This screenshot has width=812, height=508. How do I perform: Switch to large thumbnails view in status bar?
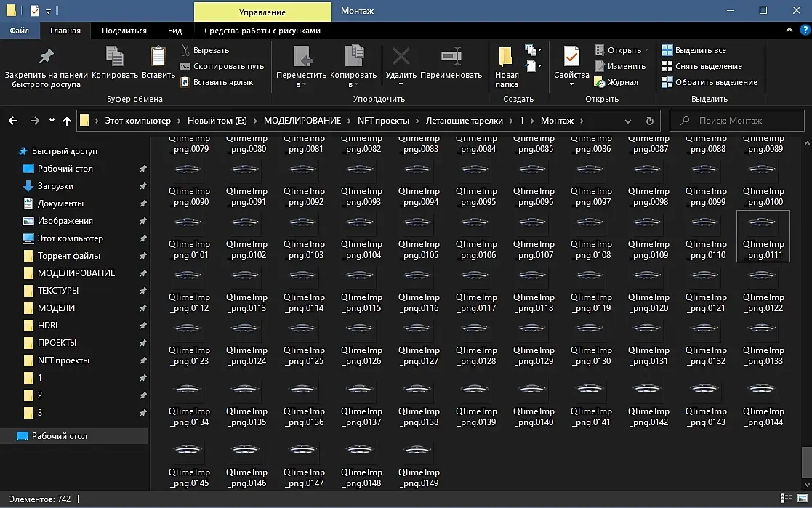coord(801,499)
